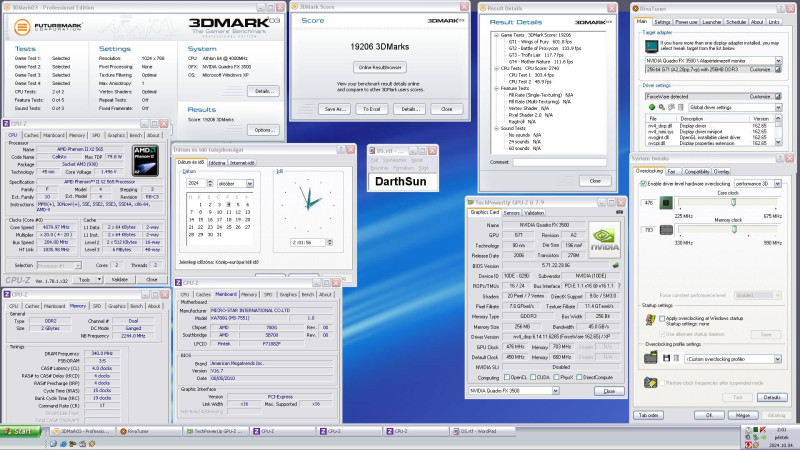
Task: Click the Save As button in 3DMark Score
Action: coord(335,109)
